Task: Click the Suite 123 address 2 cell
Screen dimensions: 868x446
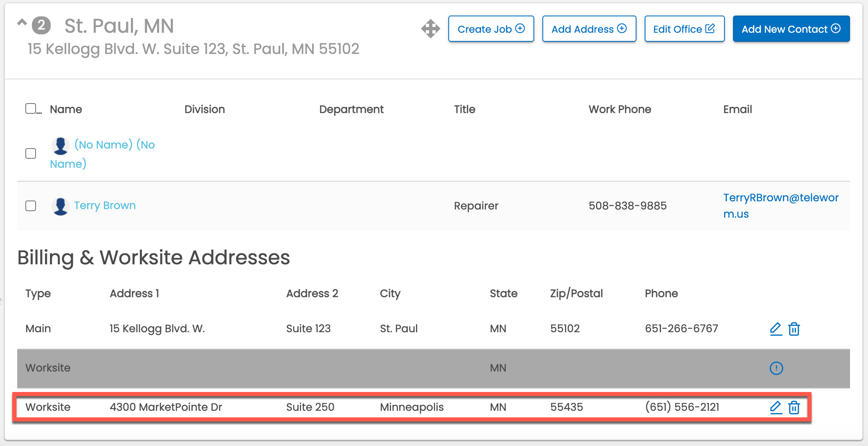Action: (308, 328)
